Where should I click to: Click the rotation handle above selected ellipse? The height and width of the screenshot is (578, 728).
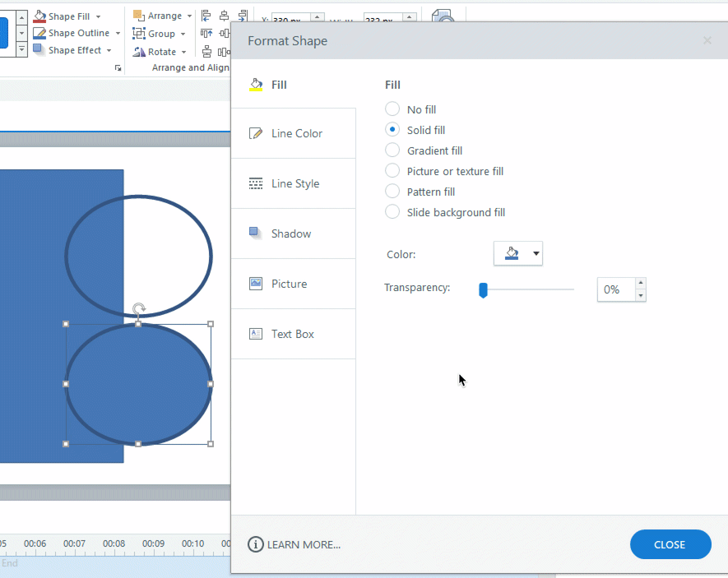click(x=138, y=309)
